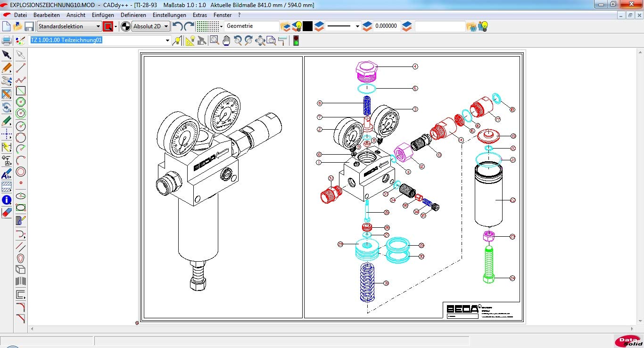Select the black arrow pointer tool
644x348 pixels.
click(7, 55)
